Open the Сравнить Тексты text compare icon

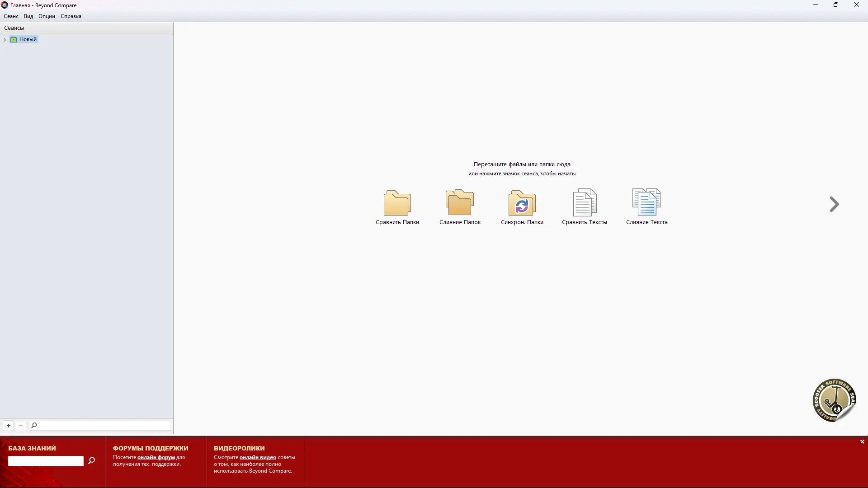point(584,203)
